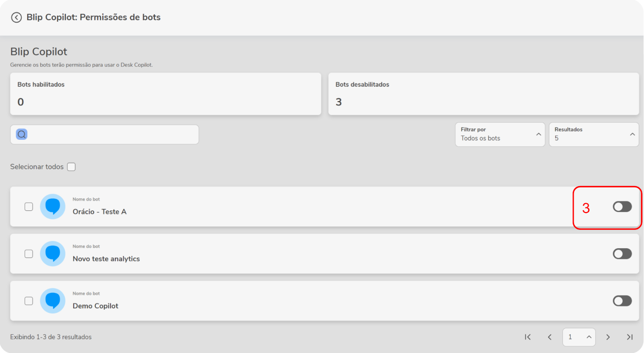Select the Demo Copilot checkbox
The height and width of the screenshot is (353, 644).
(x=29, y=301)
